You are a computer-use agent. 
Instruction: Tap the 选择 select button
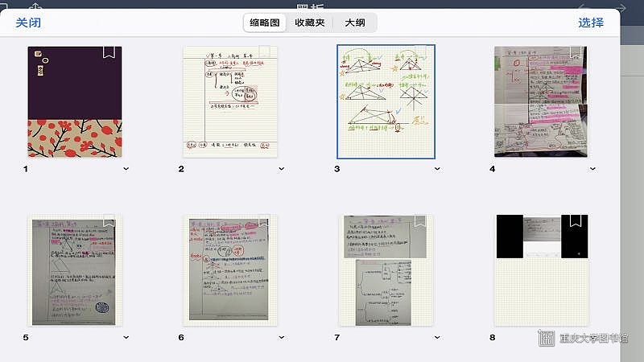590,23
